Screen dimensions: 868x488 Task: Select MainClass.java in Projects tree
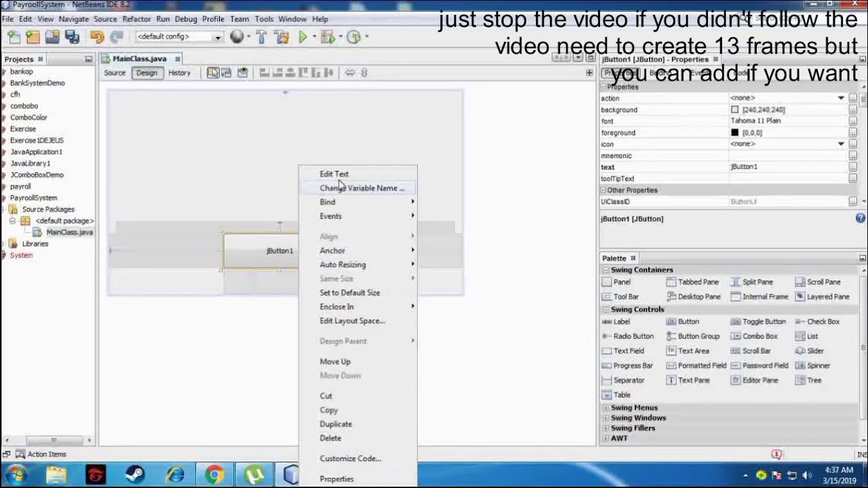pyautogui.click(x=69, y=232)
